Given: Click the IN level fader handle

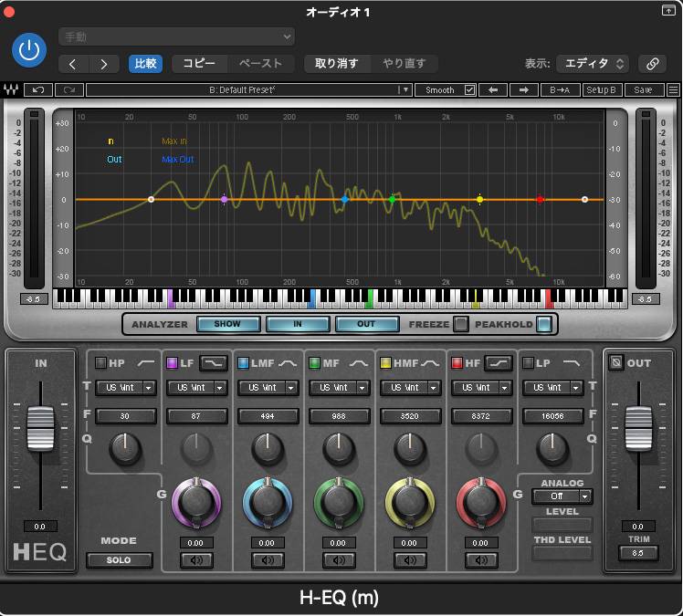Looking at the screenshot, I should [x=40, y=428].
